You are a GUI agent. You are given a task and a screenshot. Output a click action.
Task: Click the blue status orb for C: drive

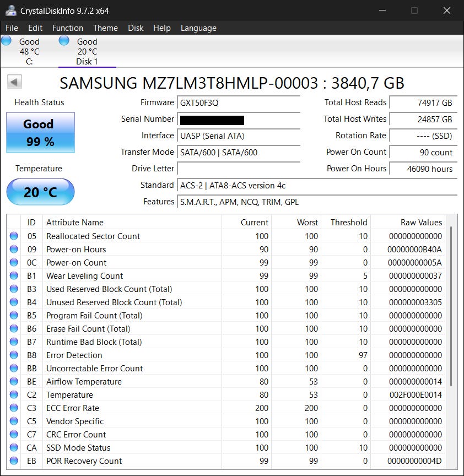7,40
